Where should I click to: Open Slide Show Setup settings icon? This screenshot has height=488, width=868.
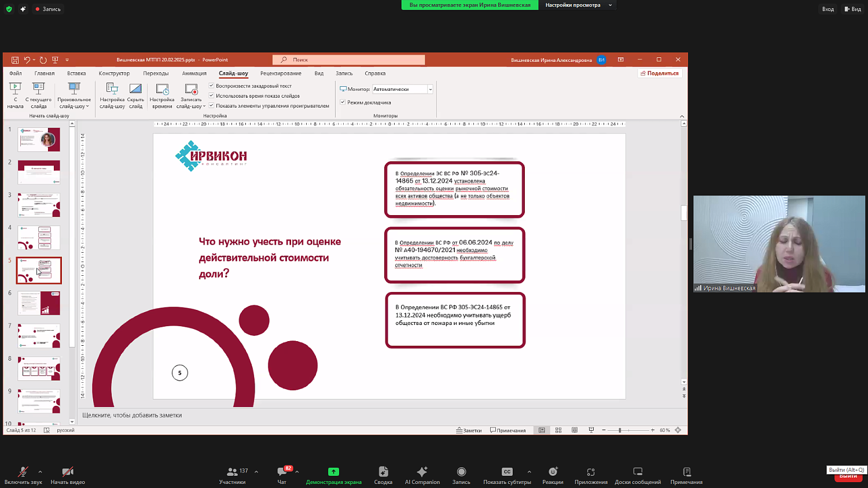click(x=112, y=95)
